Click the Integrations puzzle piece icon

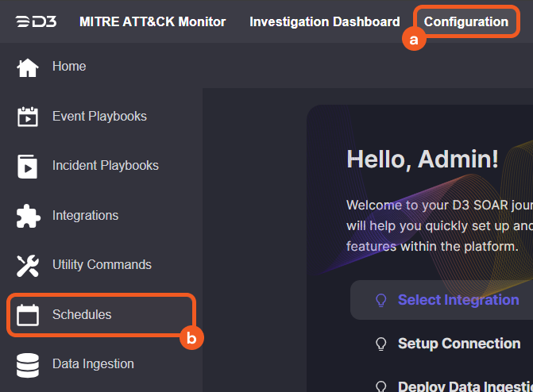(28, 216)
